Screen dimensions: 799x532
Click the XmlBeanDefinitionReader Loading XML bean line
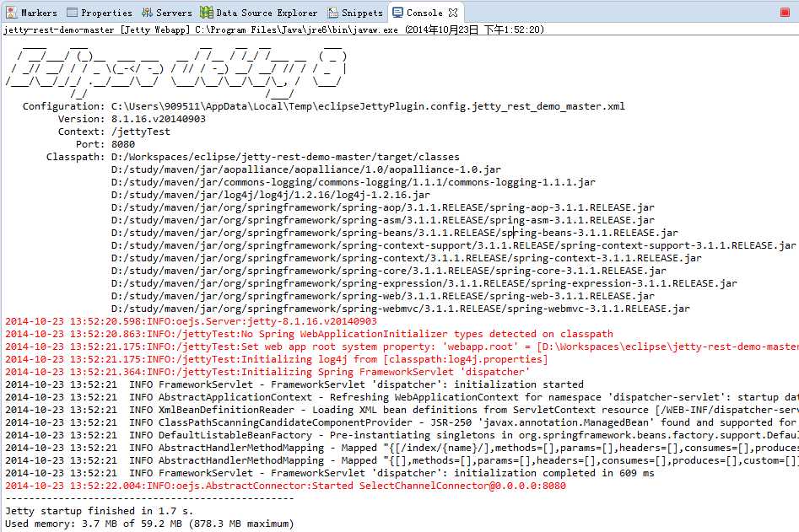(x=402, y=411)
